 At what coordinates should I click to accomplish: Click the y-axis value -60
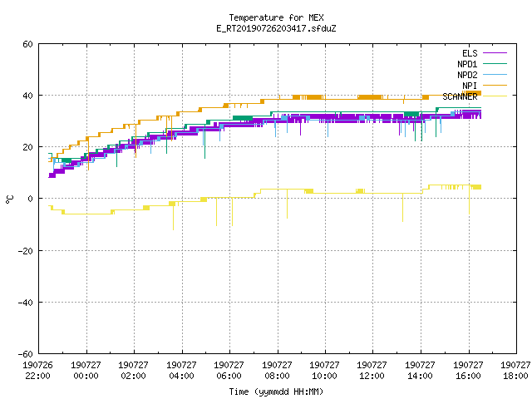26,354
